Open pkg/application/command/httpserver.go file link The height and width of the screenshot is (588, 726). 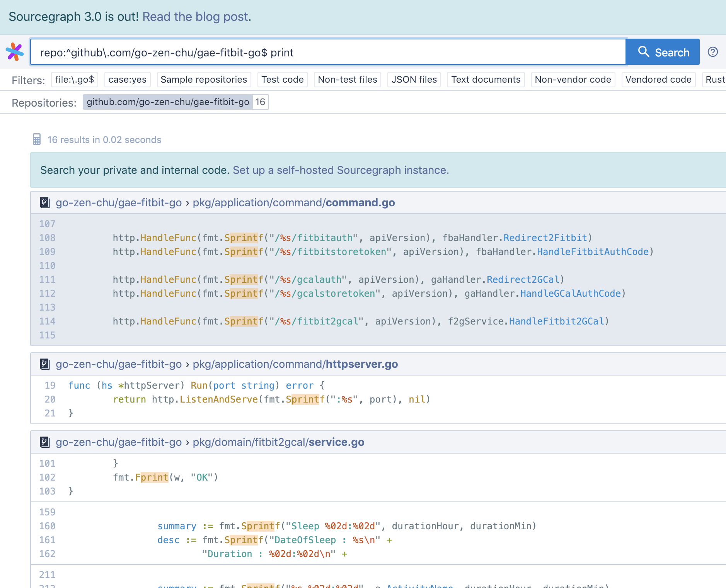tap(295, 364)
